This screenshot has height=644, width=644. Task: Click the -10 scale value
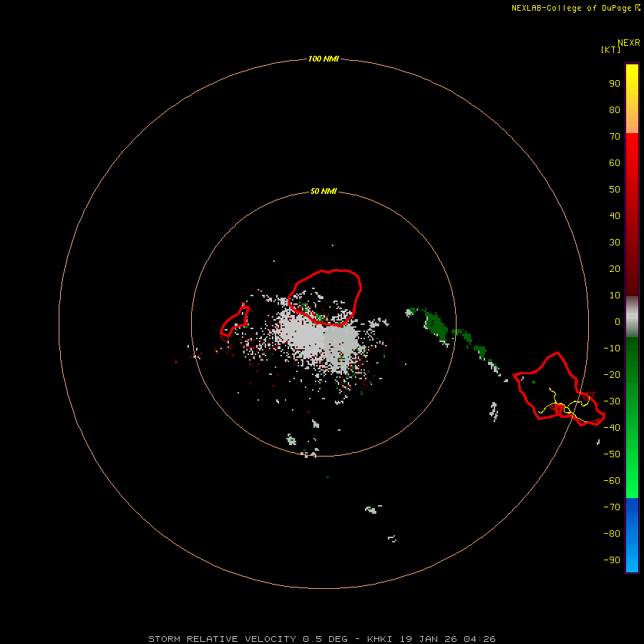612,348
